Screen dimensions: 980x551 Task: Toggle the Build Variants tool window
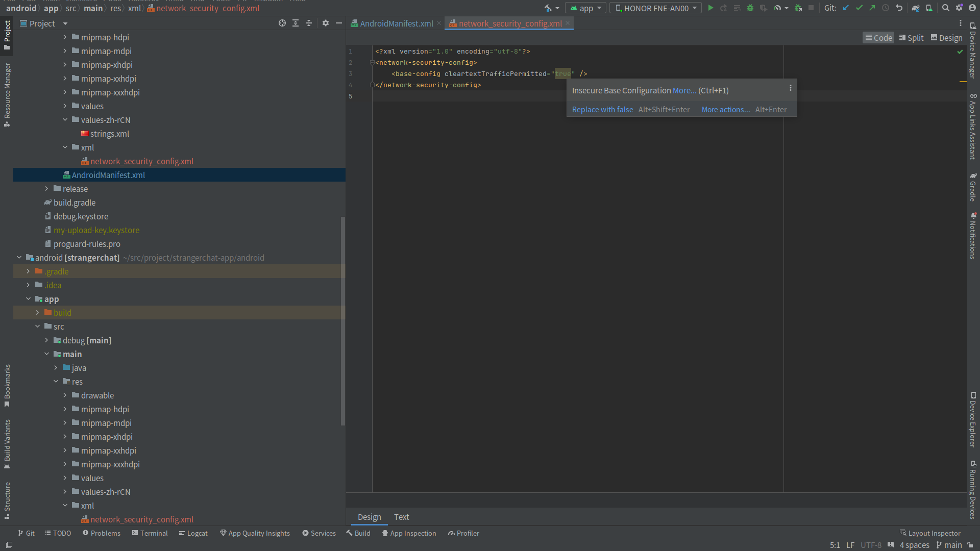pos(7,444)
